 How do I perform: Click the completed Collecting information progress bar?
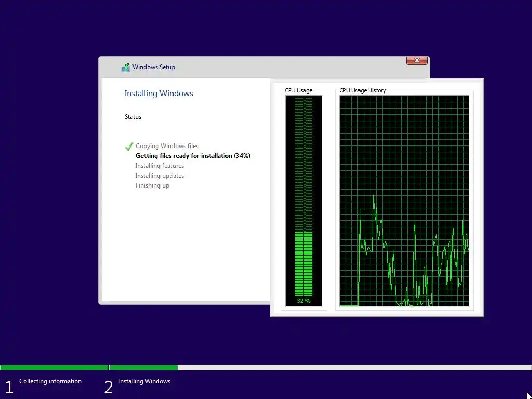(x=54, y=367)
